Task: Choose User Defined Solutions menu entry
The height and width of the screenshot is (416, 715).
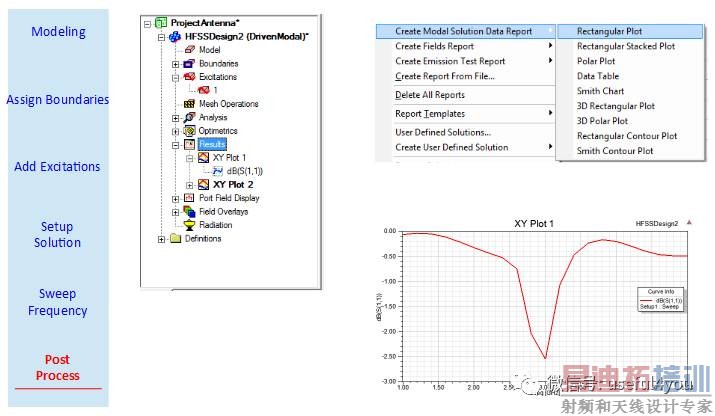Action: click(465, 132)
